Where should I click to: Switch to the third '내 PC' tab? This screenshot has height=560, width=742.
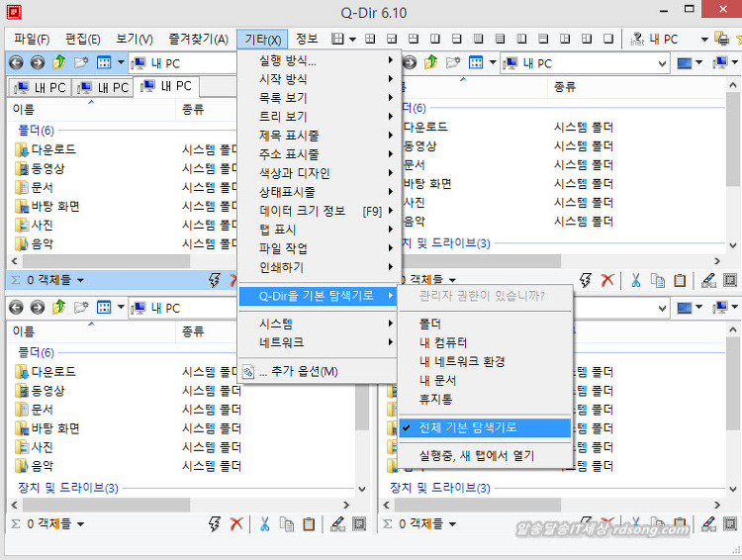pos(168,86)
